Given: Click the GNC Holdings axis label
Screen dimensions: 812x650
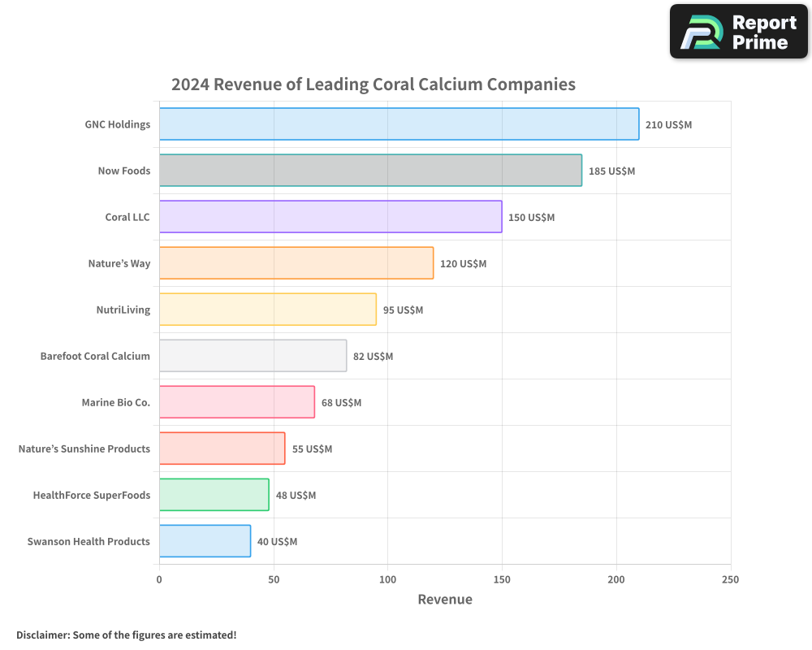Looking at the screenshot, I should [x=118, y=124].
